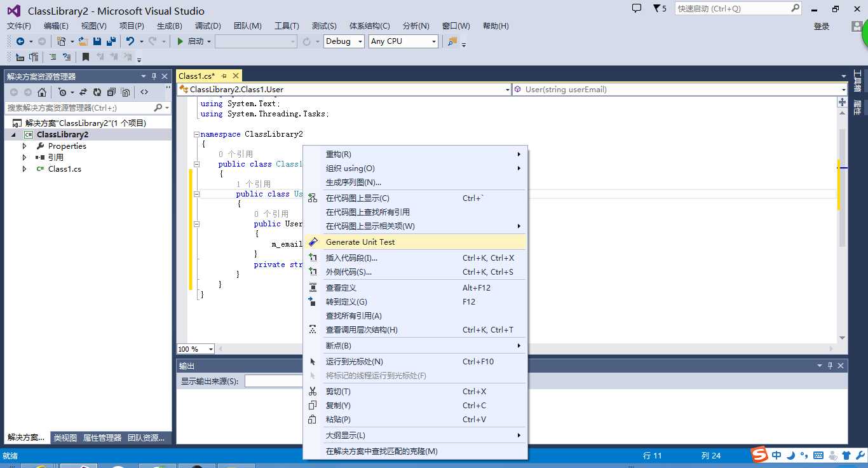Image resolution: width=868 pixels, height=468 pixels.
Task: Collapse the ClassLibrary2 project node
Action: (13, 135)
